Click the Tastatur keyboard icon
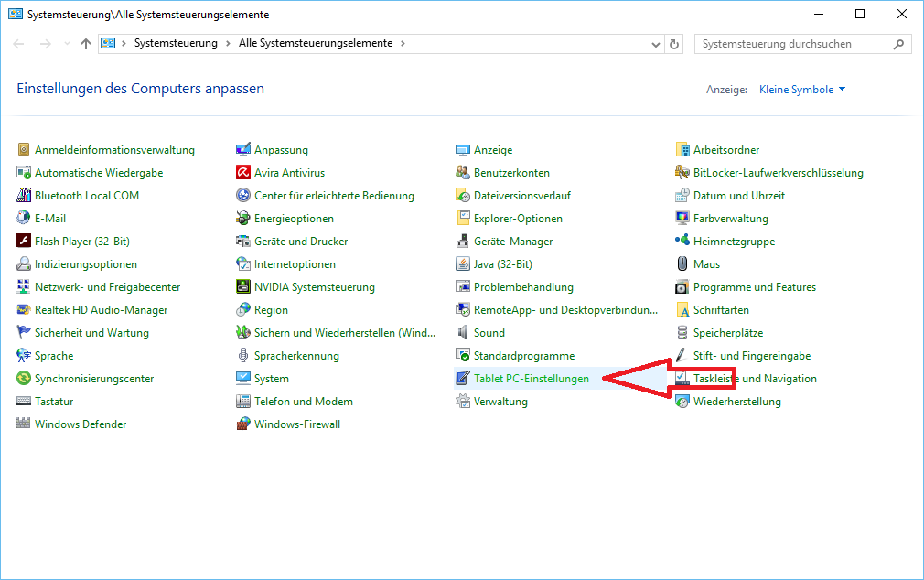Image resolution: width=924 pixels, height=580 pixels. click(23, 401)
